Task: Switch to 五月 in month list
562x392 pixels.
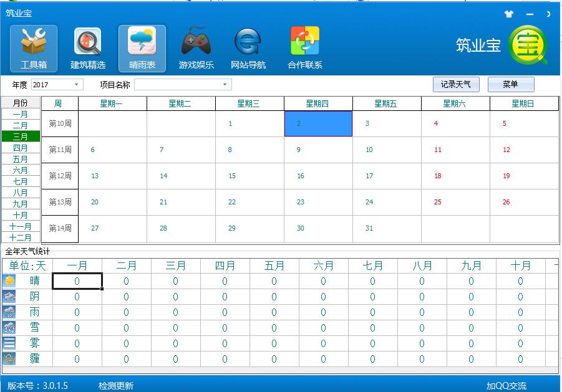Action: pos(21,159)
